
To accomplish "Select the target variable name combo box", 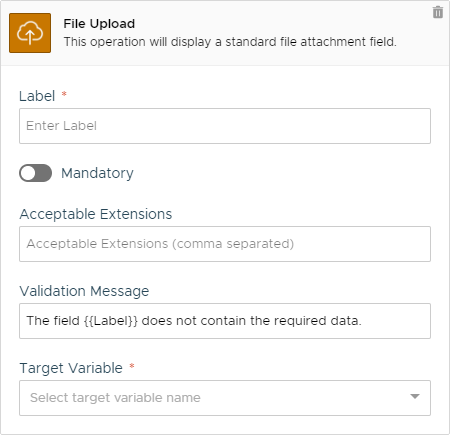I will [x=225, y=398].
